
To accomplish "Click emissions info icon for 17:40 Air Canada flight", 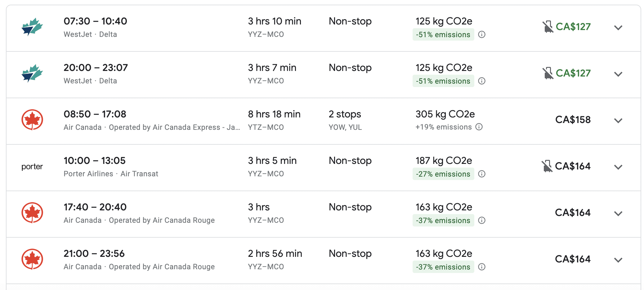I will (481, 220).
